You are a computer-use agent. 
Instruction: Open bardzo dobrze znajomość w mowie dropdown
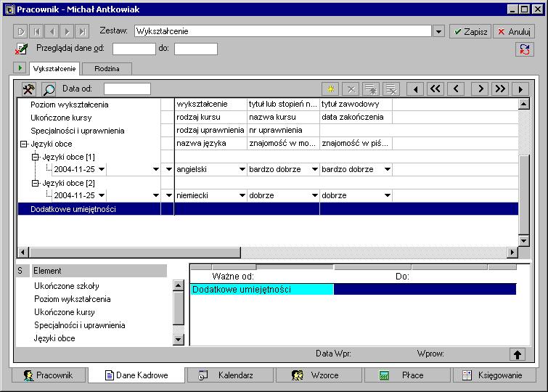(314, 169)
